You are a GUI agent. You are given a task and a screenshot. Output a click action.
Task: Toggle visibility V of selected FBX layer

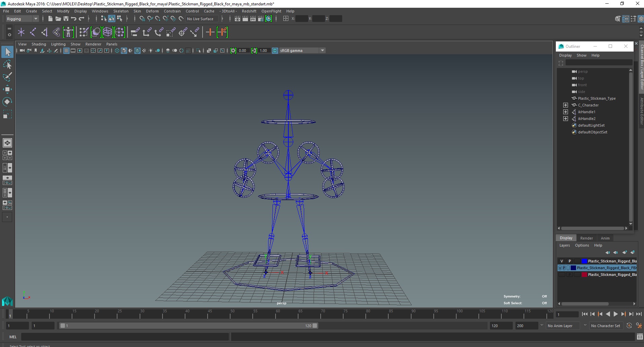coord(560,268)
